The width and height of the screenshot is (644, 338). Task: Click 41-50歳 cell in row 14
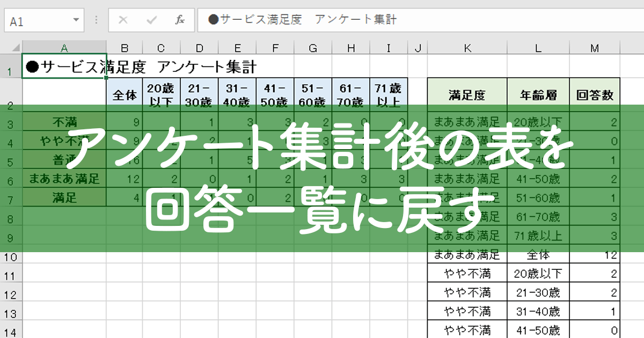[x=538, y=330]
